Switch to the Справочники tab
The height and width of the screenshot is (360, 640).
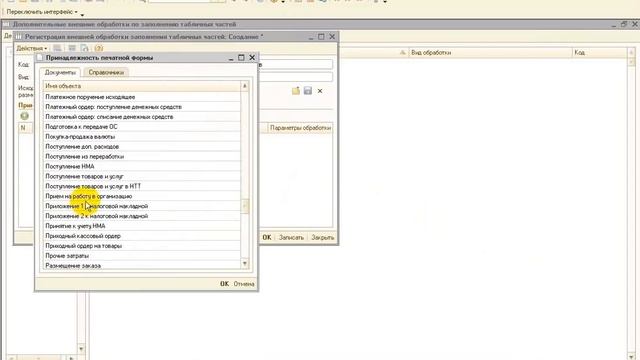[x=106, y=72]
